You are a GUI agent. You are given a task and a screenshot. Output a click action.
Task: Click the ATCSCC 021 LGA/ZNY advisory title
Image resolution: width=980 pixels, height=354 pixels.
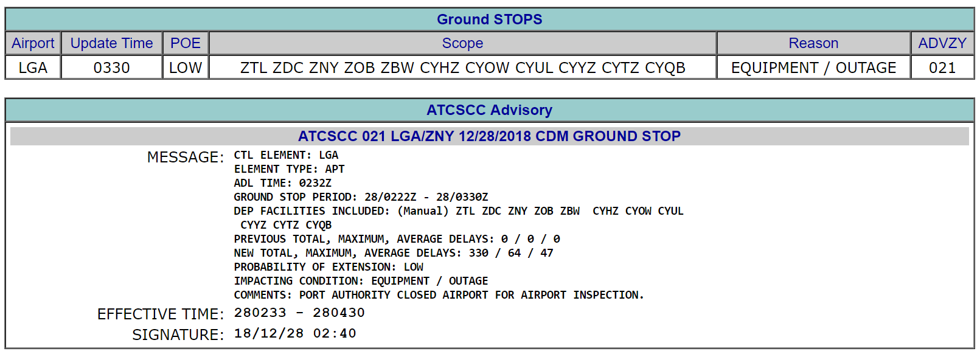click(x=489, y=136)
